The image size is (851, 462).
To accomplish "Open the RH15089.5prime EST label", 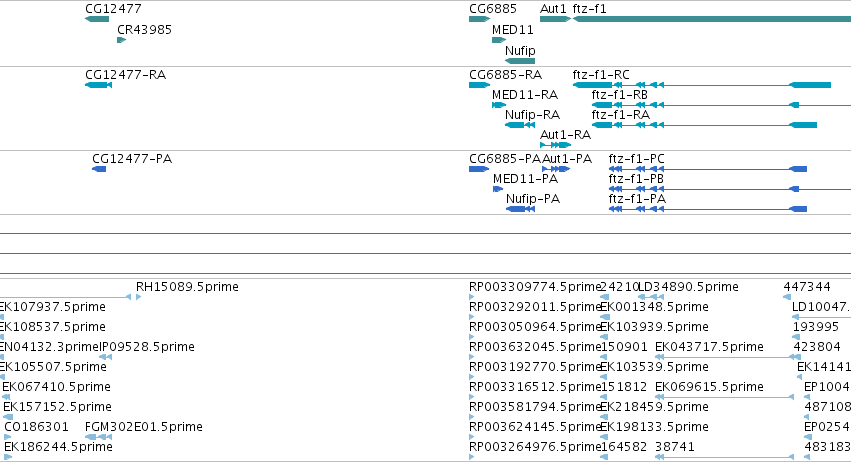I will tap(187, 287).
